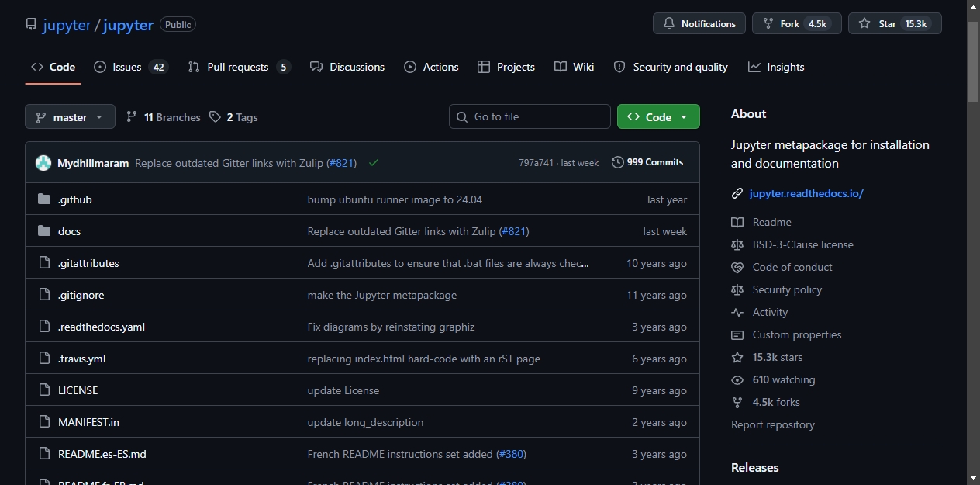Open the README.es-ES.md file
Image resolution: width=980 pixels, height=485 pixels.
(x=102, y=454)
